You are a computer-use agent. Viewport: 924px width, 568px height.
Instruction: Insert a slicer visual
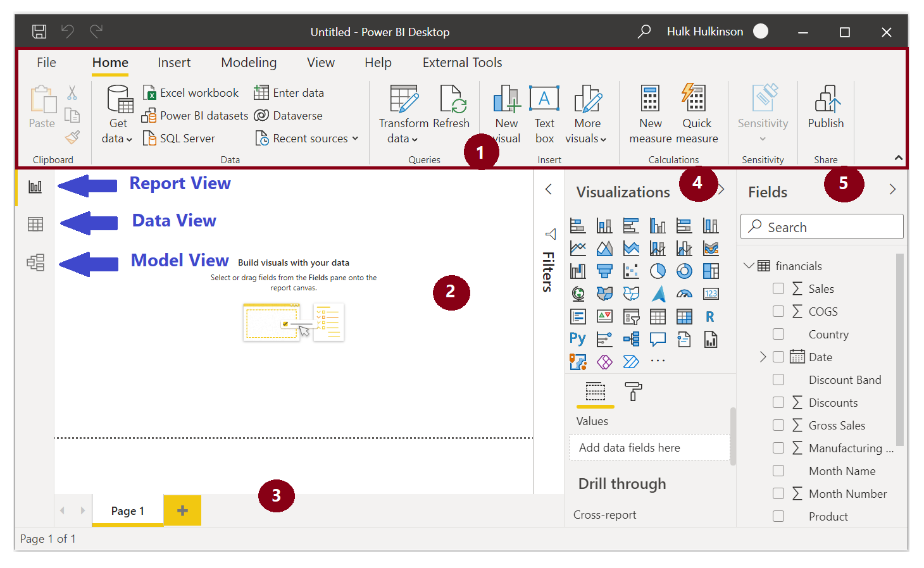(x=631, y=316)
